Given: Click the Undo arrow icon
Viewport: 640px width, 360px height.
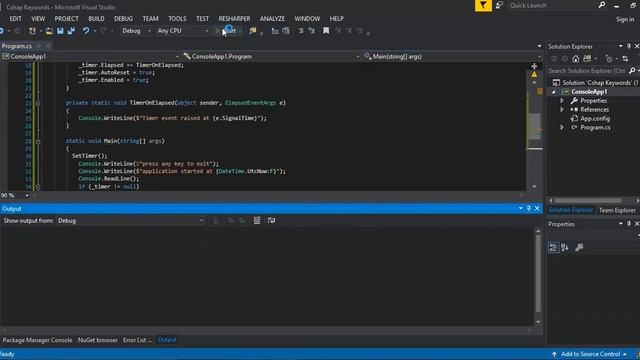Looking at the screenshot, I should tap(86, 31).
